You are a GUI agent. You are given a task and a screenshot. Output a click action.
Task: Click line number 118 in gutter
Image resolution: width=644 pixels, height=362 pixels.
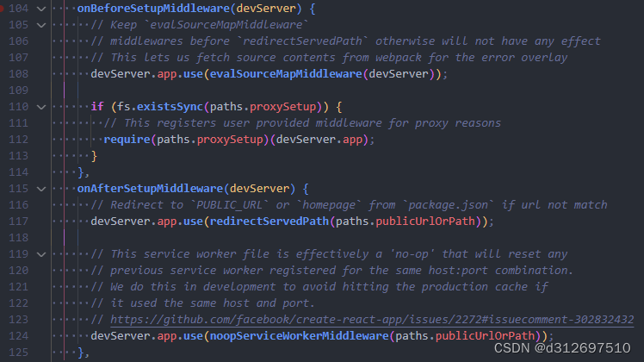[18, 238]
